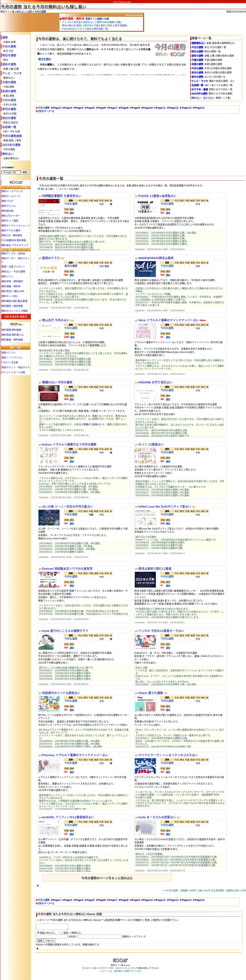Open 来週の運勢 in 関連ページ一覧
The height and width of the screenshot is (980, 246).
(197, 64)
